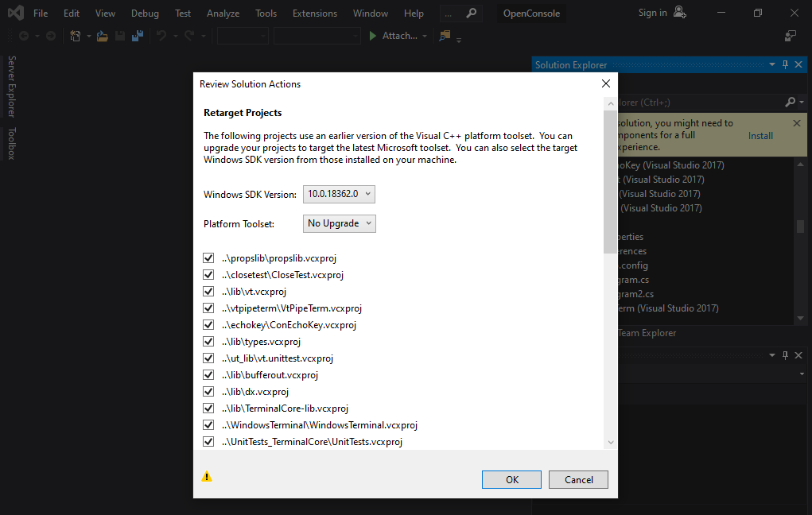Click the search magnifier in title bar

[471, 14]
